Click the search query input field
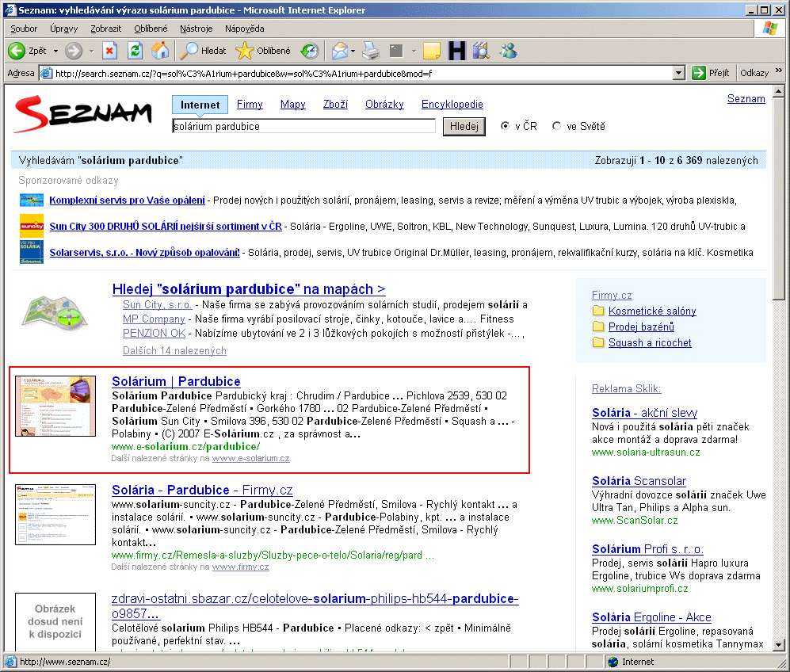The image size is (790, 672). coord(303,126)
